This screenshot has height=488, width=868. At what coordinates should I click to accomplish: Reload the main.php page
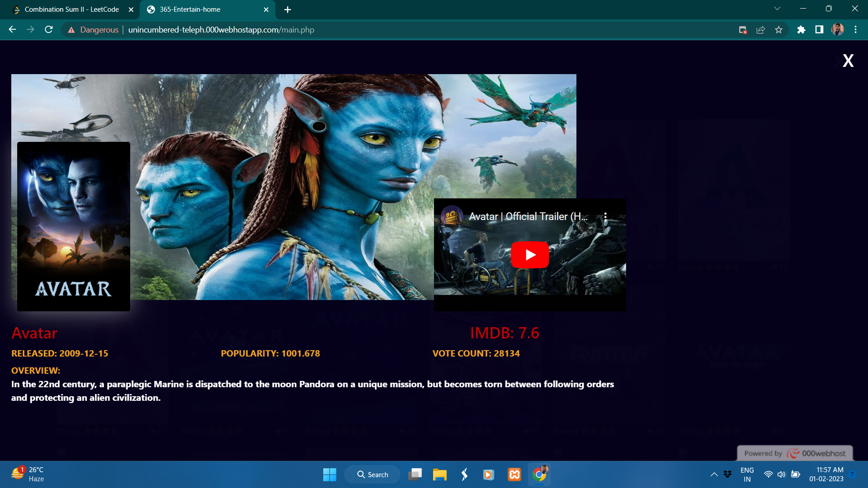point(48,30)
